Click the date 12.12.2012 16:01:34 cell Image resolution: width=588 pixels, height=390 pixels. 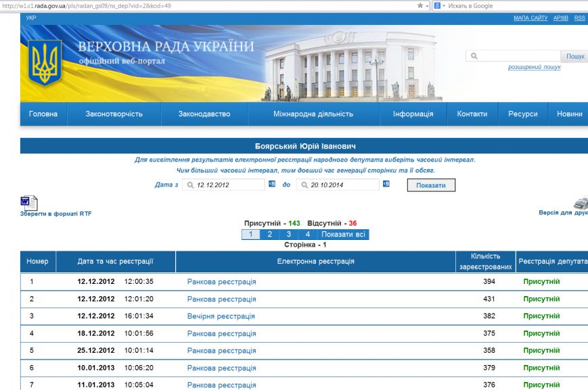point(115,316)
